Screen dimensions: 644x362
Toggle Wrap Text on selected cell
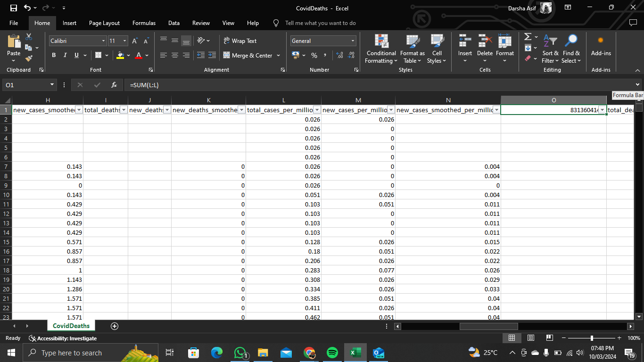(240, 41)
